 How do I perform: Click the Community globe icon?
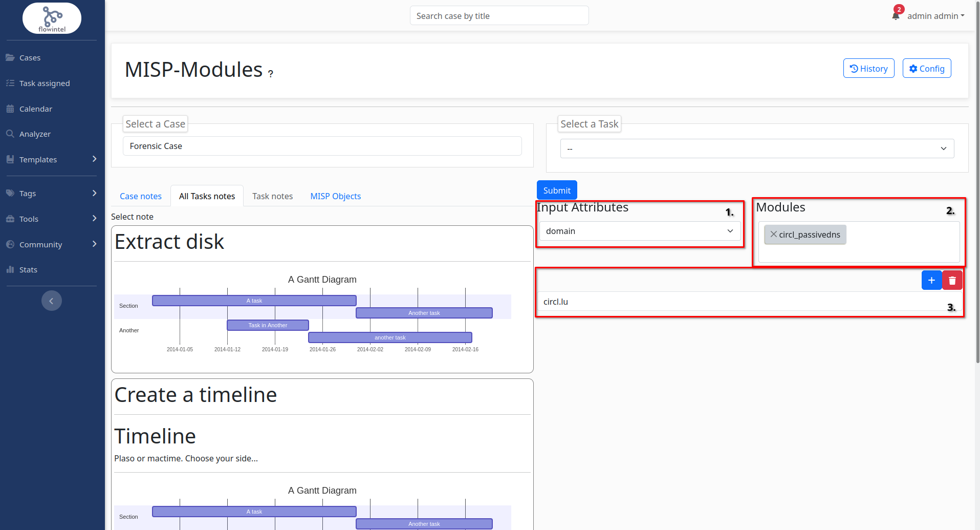tap(10, 244)
